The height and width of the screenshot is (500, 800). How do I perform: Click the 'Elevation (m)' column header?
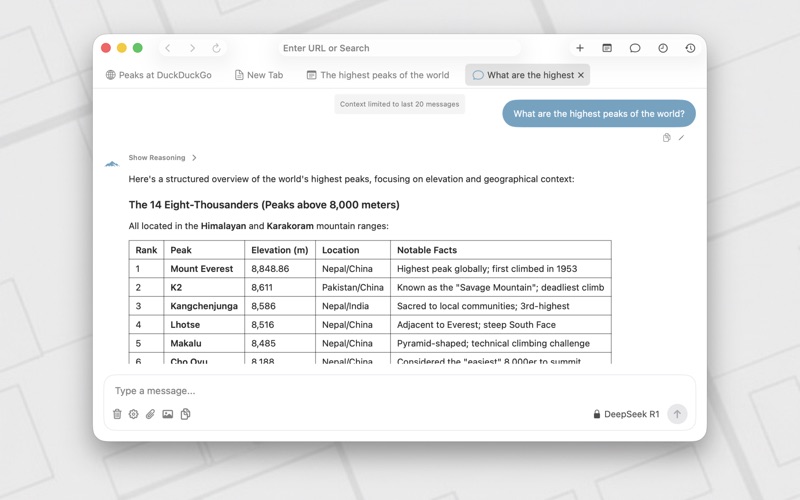point(280,250)
